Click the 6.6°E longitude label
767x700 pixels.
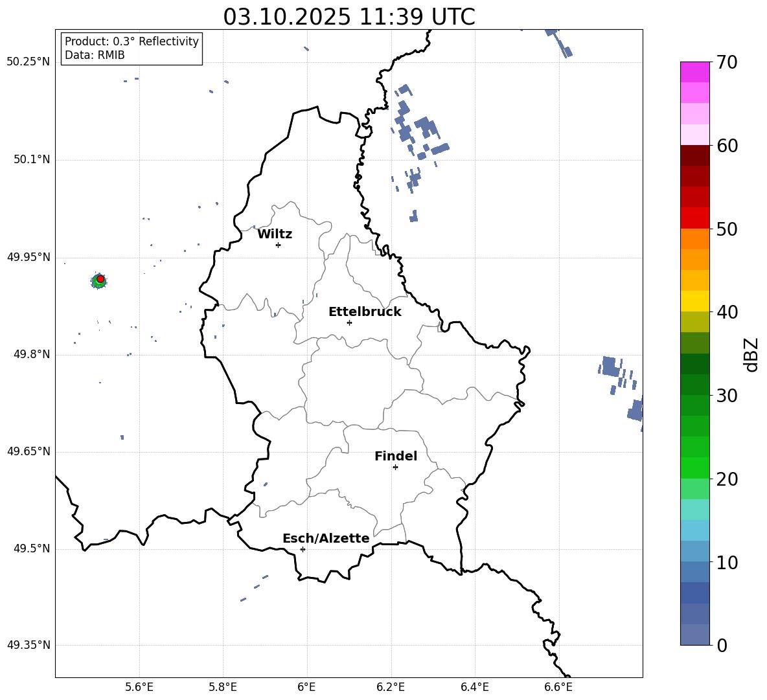[558, 687]
